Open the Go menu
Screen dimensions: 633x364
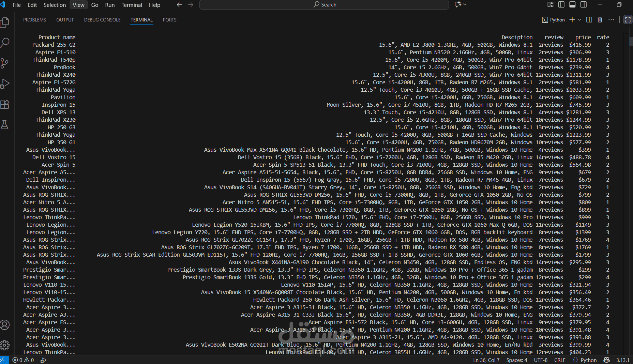pyautogui.click(x=95, y=5)
